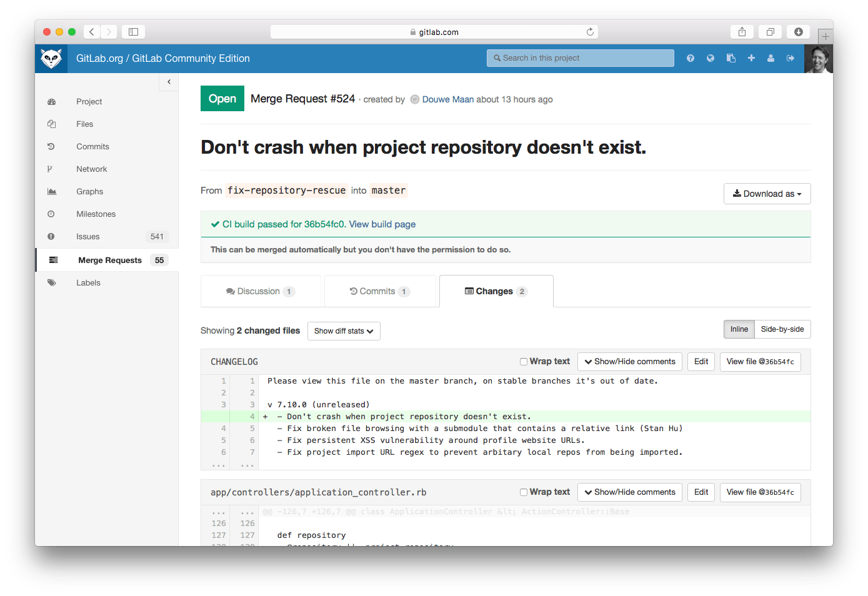Viewport: 868px width, 596px height.
Task: Open the help icon in top bar
Action: [690, 57]
